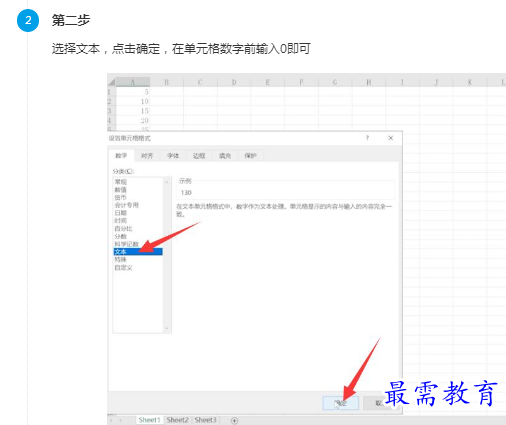Select 文本 in the category list
The height and width of the screenshot is (425, 506).
(x=138, y=252)
